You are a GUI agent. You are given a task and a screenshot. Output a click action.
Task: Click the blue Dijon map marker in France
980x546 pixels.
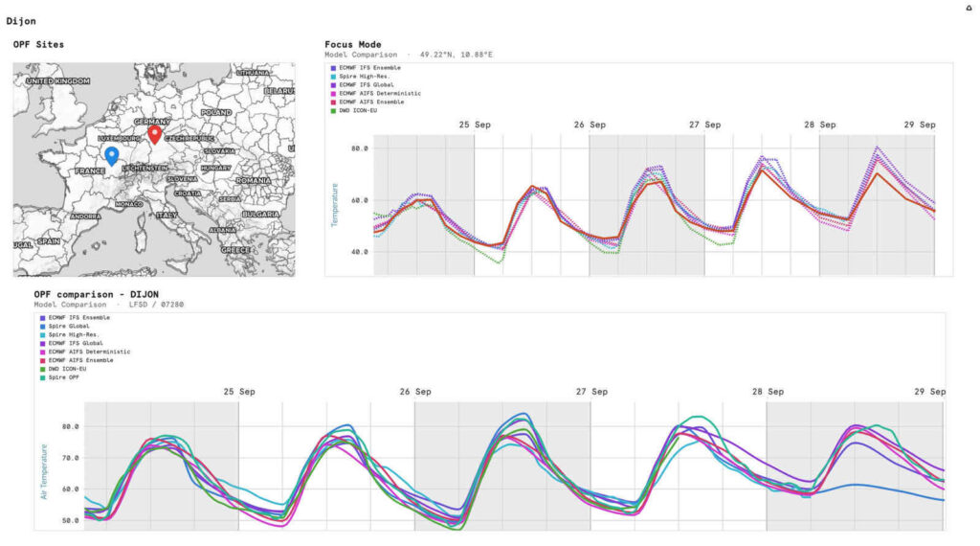(x=112, y=156)
